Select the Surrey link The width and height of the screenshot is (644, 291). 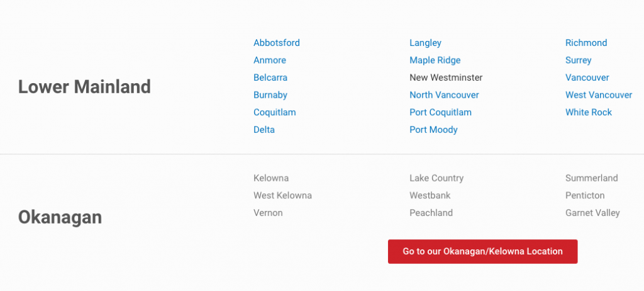[x=579, y=60]
